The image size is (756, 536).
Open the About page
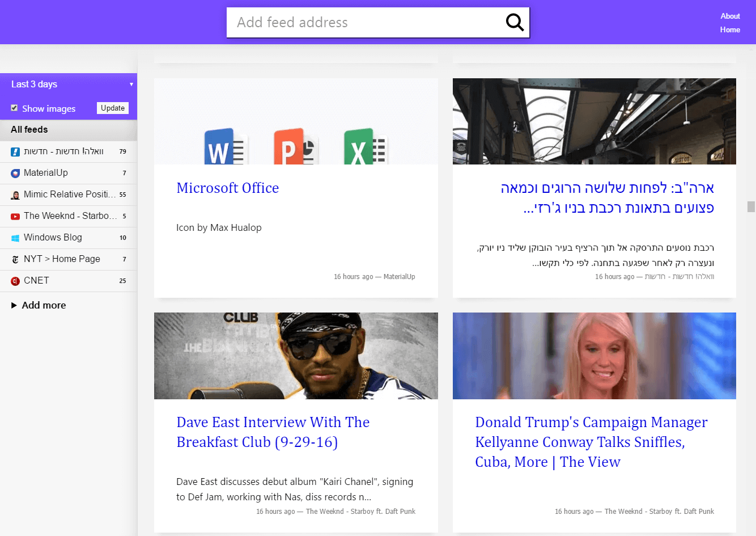click(x=730, y=16)
